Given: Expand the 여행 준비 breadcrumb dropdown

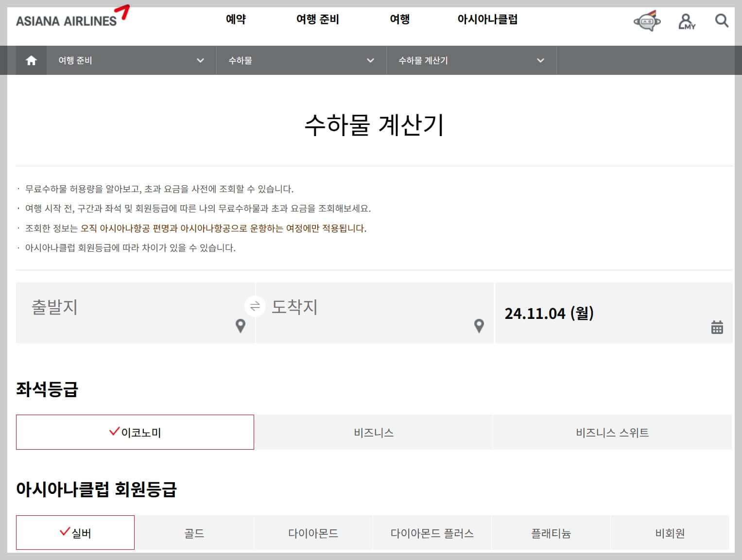Looking at the screenshot, I should coord(200,60).
